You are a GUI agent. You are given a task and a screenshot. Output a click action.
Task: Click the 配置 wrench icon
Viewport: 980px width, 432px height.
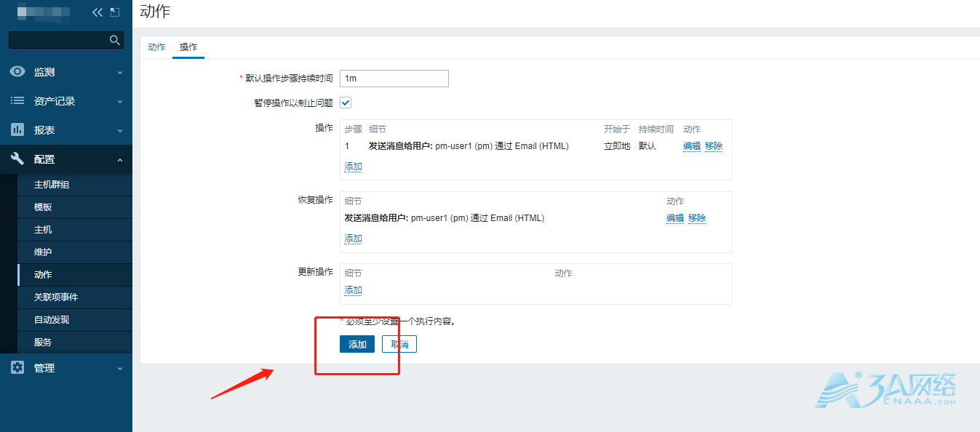click(x=17, y=159)
